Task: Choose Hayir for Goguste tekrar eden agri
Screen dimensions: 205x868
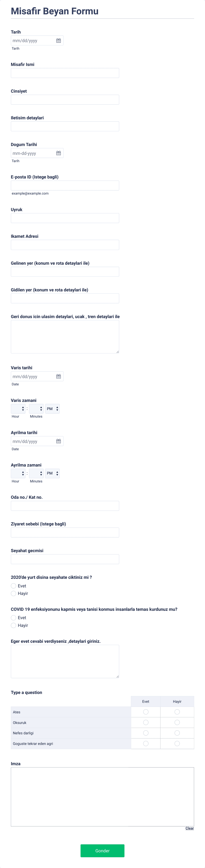Action: coord(177,743)
